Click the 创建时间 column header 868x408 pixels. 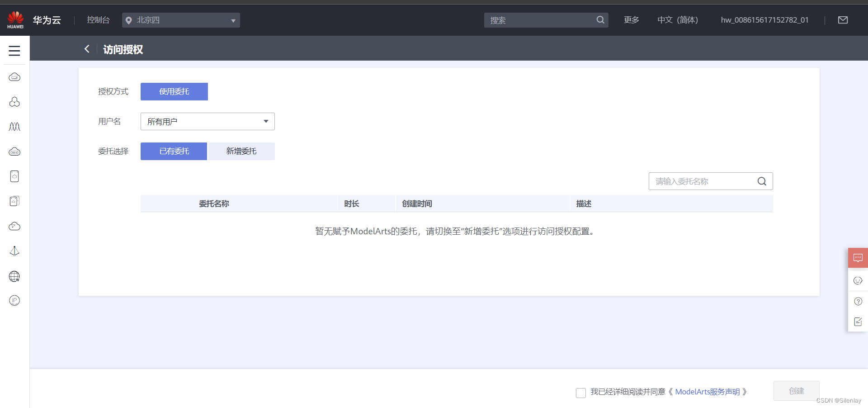(417, 204)
